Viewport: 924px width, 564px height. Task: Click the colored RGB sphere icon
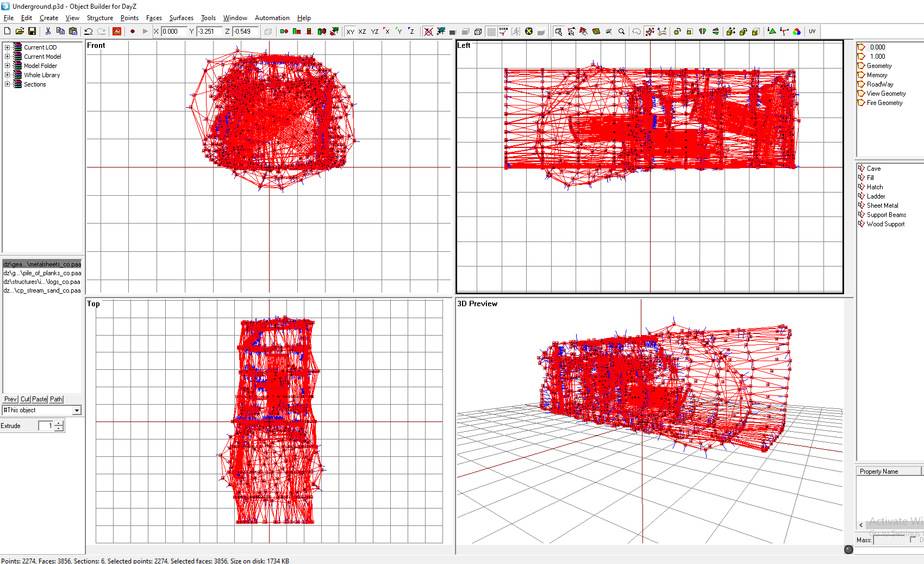(x=797, y=32)
